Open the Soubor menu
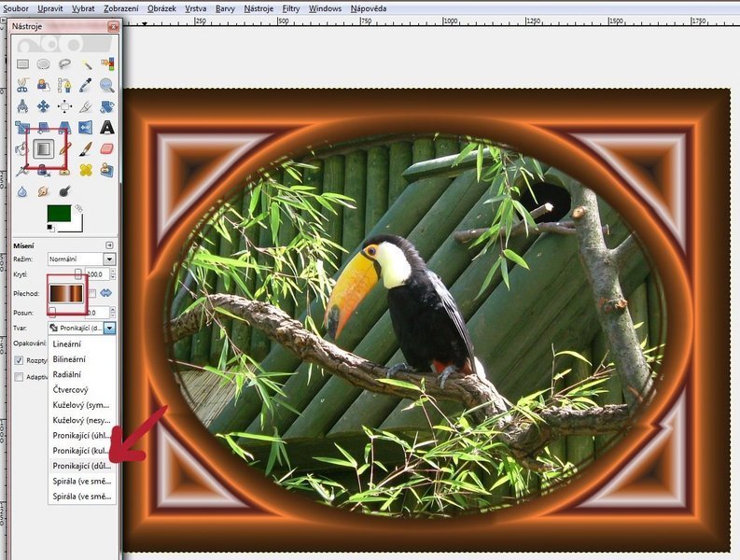Screen dimensions: 740x560 click(16, 8)
